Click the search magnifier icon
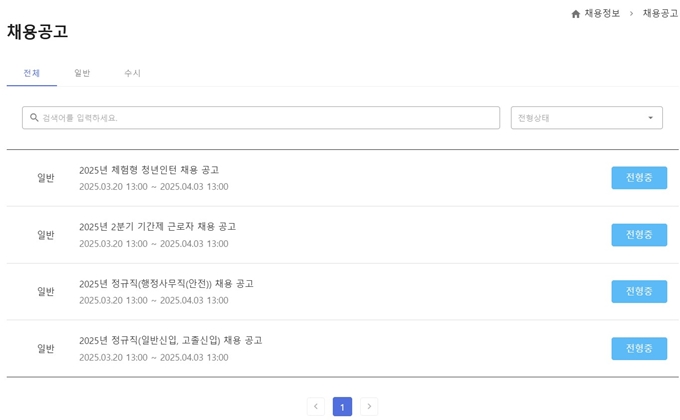Viewport: 680px width, 420px height. [34, 118]
